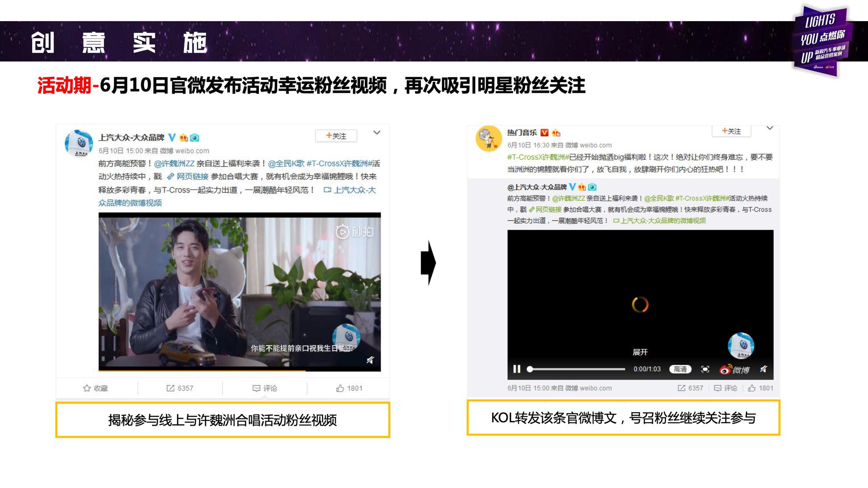
Task: Click the 上汽大众 profile avatar on left post
Action: [79, 143]
